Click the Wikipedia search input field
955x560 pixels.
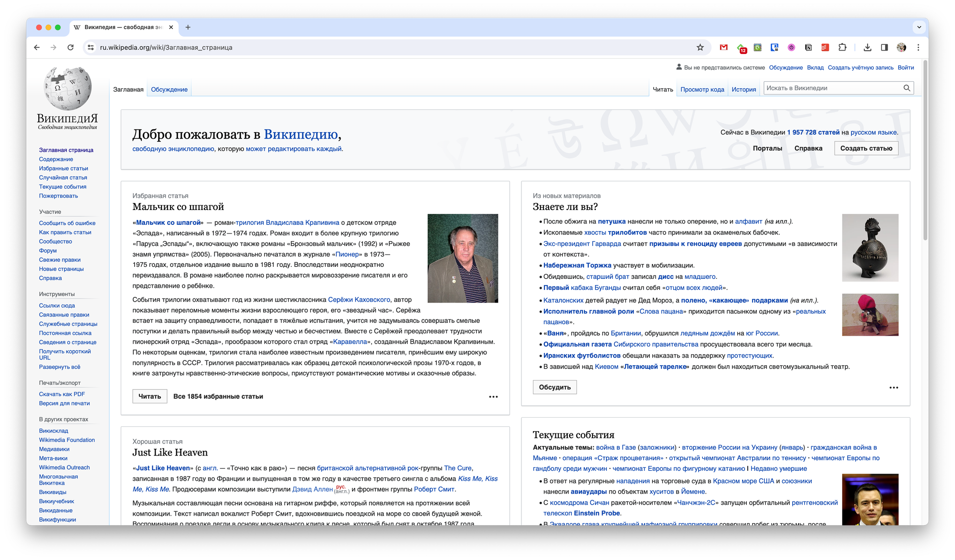831,88
